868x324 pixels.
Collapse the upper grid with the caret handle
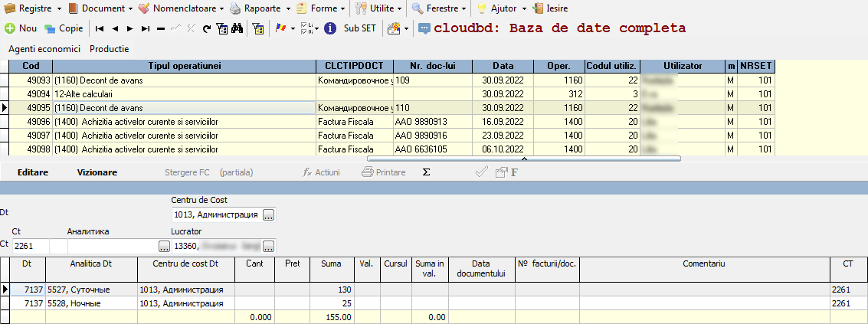click(x=524, y=159)
